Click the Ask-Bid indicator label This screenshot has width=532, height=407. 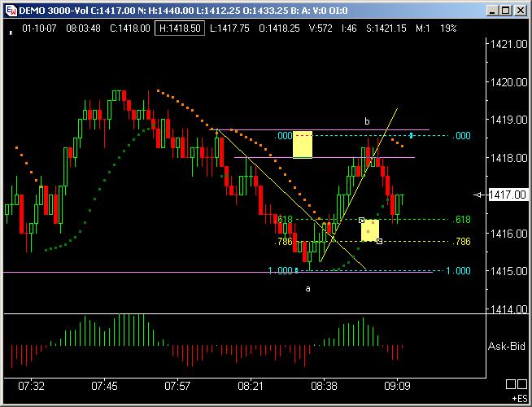(x=507, y=347)
